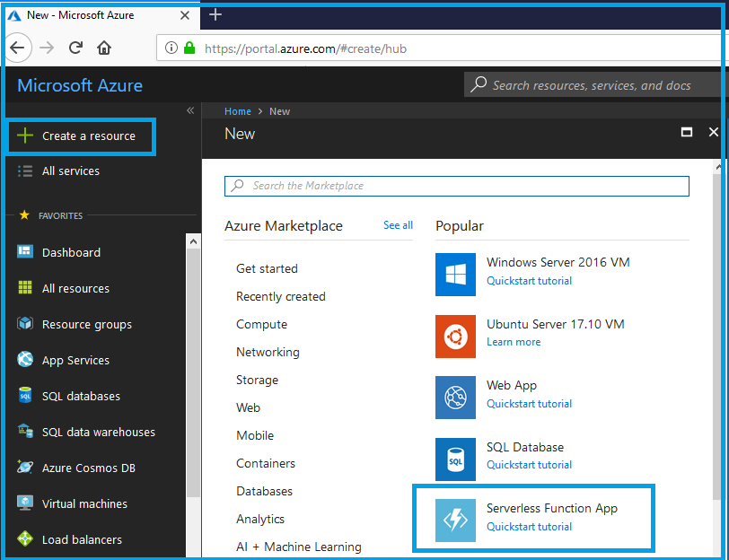Open a new browser tab with plus
729x560 pixels.
click(x=215, y=14)
